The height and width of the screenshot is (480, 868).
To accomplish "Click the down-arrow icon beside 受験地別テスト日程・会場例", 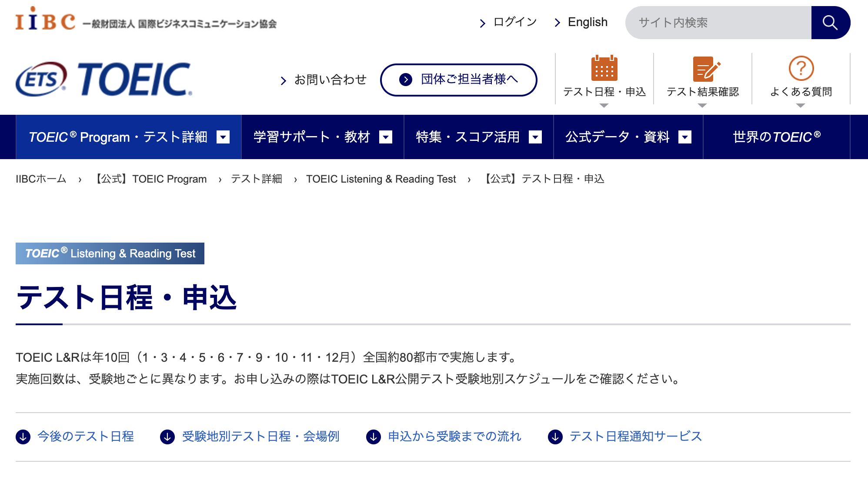I will (167, 437).
